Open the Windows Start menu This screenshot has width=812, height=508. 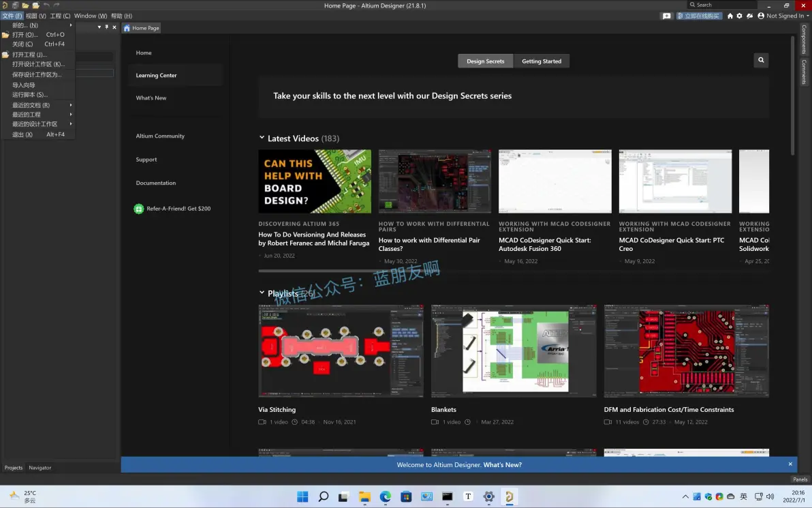click(x=302, y=496)
